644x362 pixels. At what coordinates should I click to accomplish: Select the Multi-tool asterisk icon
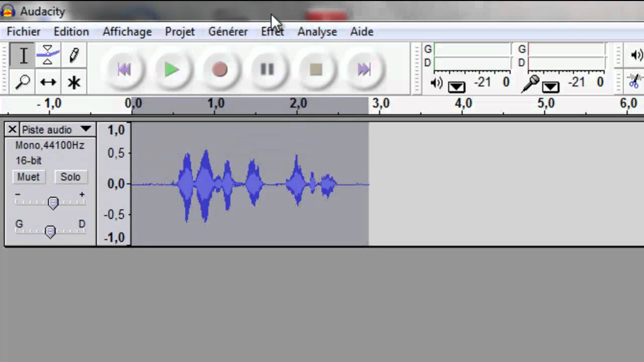coord(74,81)
